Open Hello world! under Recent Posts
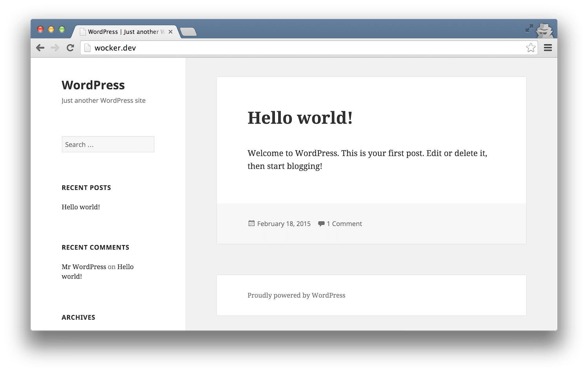588x373 pixels. pos(81,207)
